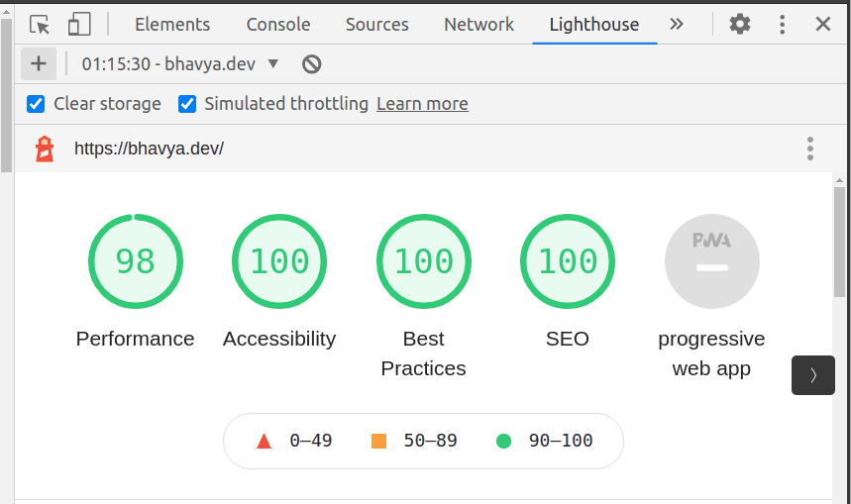Open Lighthouse report three-dot menu
The image size is (851, 504).
coord(809,150)
